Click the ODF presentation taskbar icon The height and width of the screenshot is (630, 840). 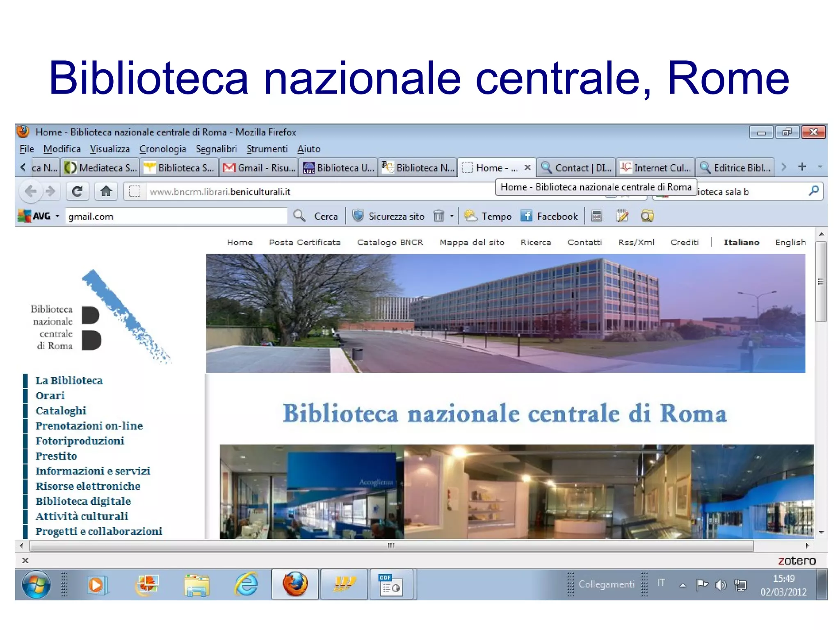click(391, 584)
